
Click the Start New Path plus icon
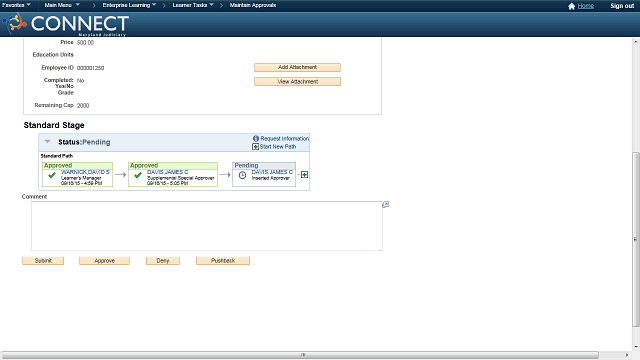coord(256,147)
